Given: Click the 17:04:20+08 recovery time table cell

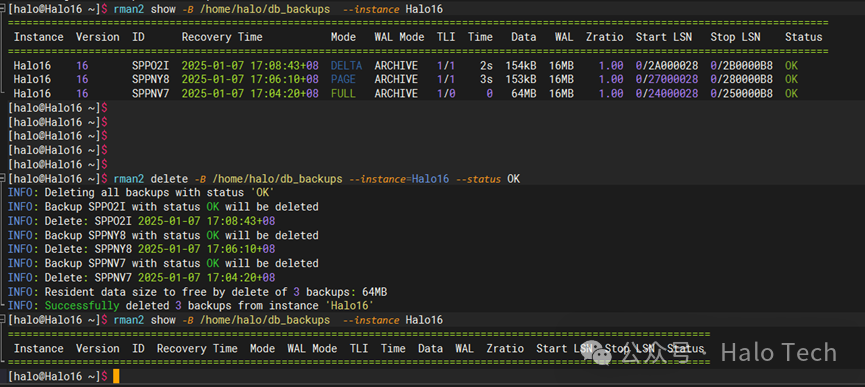Looking at the screenshot, I should click(250, 94).
